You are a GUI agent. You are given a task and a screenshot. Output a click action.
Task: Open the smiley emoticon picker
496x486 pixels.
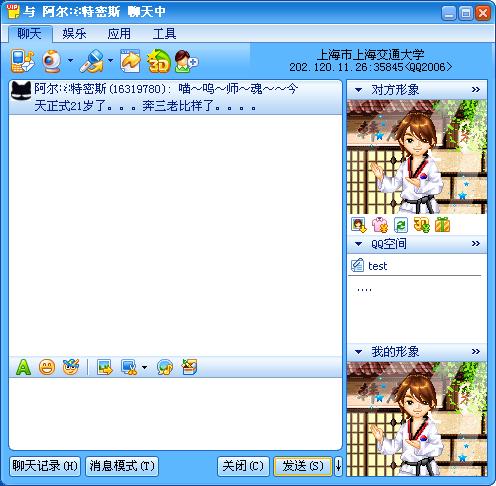(x=47, y=367)
